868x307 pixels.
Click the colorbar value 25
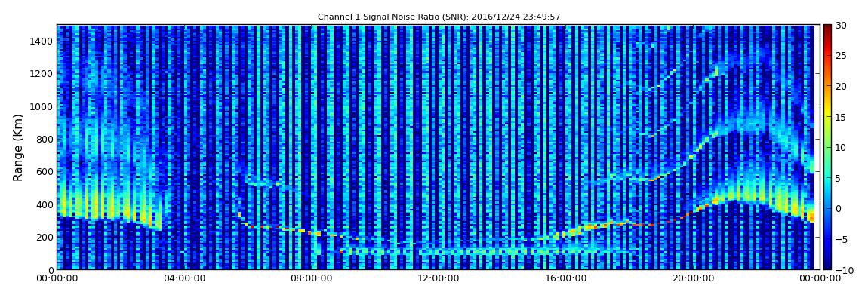point(841,55)
